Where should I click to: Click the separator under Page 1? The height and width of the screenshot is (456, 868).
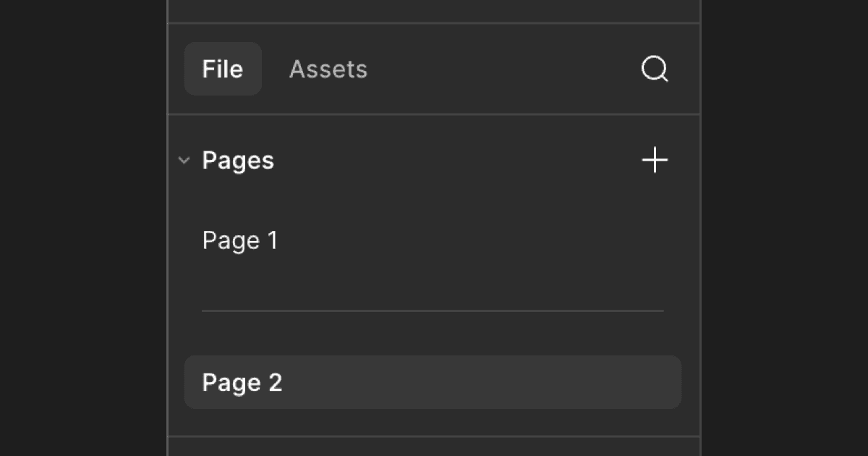433,311
